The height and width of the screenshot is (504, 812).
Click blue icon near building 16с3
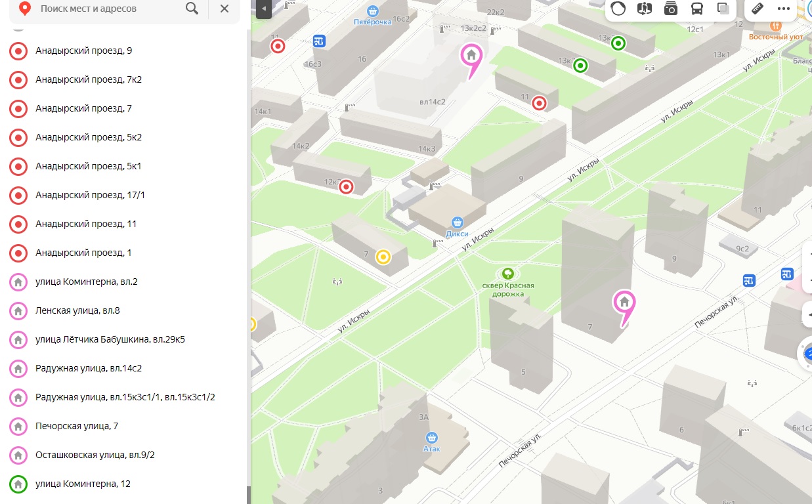(320, 41)
